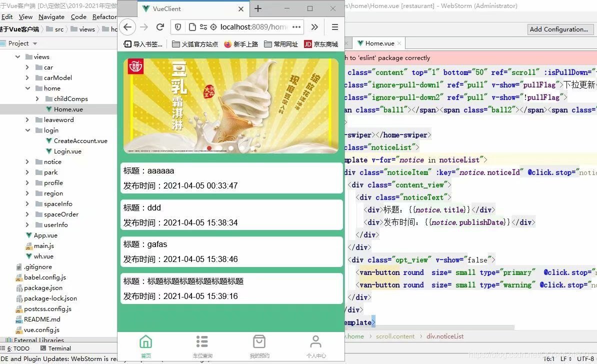Open 火狐官方站点 bookmark folder
The height and width of the screenshot is (364, 597).
tap(195, 44)
